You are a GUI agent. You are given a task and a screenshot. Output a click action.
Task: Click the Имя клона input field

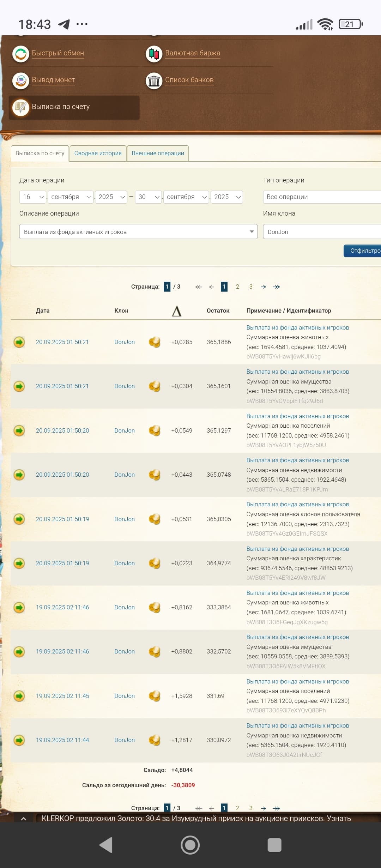point(321,232)
